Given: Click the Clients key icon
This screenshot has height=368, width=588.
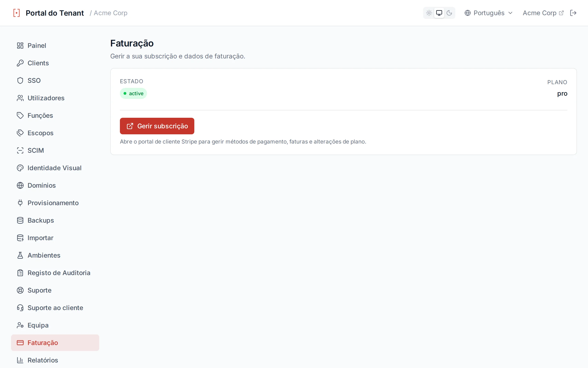Looking at the screenshot, I should pos(20,63).
